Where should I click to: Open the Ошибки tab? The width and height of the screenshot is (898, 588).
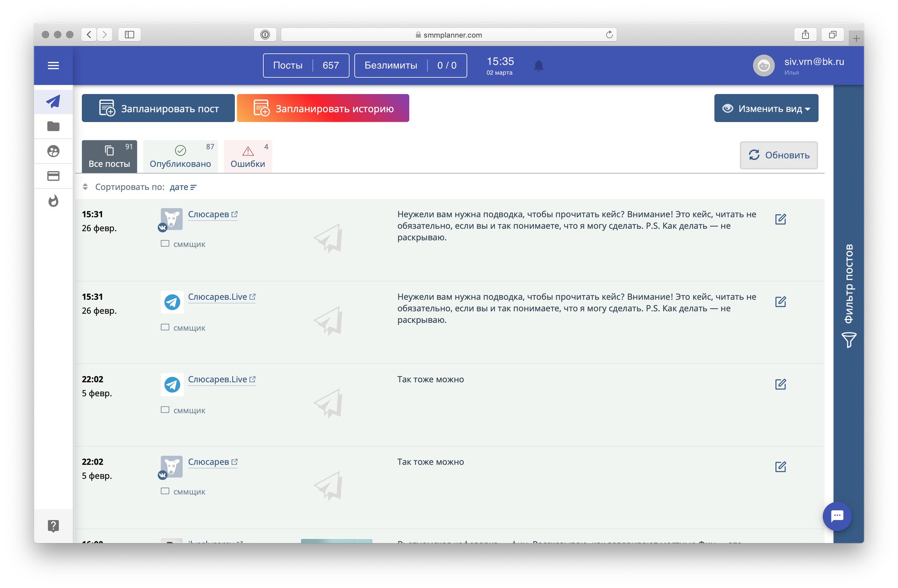pos(248,157)
